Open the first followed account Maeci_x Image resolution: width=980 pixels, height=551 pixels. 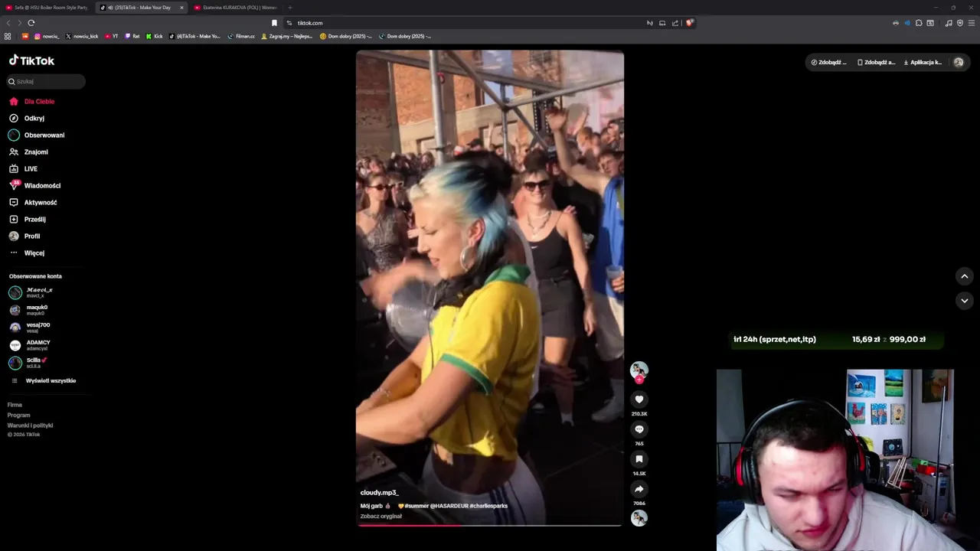31,292
